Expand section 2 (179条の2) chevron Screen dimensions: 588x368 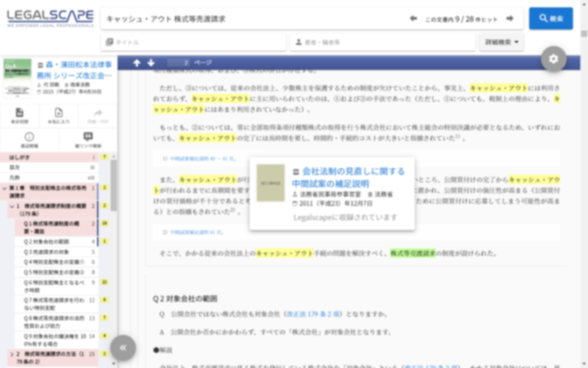(12, 354)
